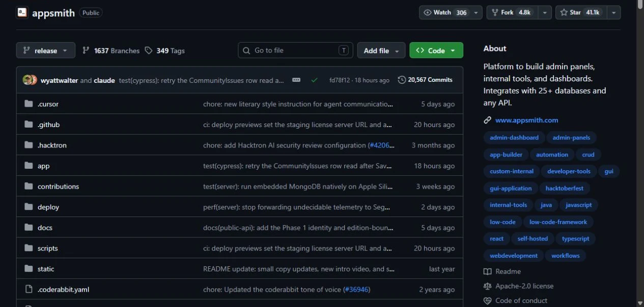Click the eye icon in Watch button

428,13
